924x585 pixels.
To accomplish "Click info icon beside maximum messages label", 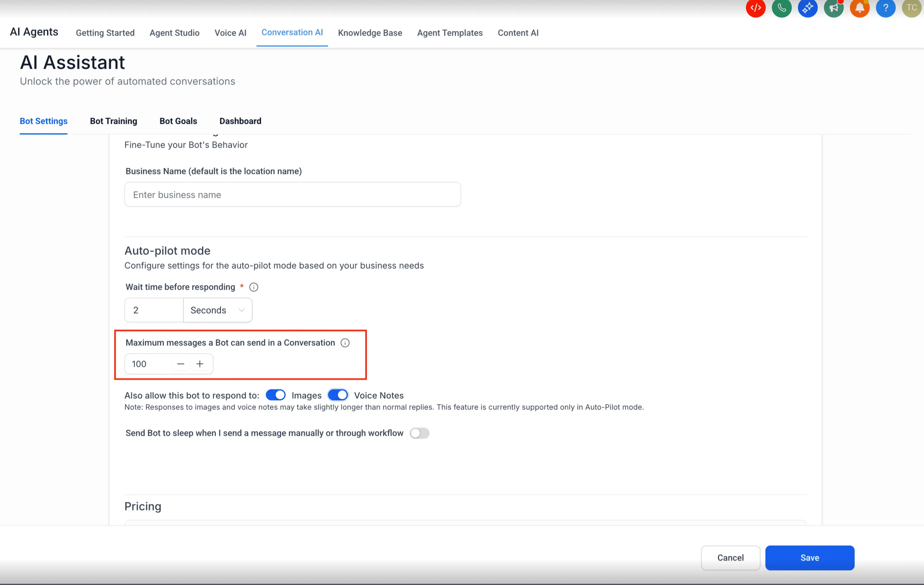I will click(x=345, y=343).
